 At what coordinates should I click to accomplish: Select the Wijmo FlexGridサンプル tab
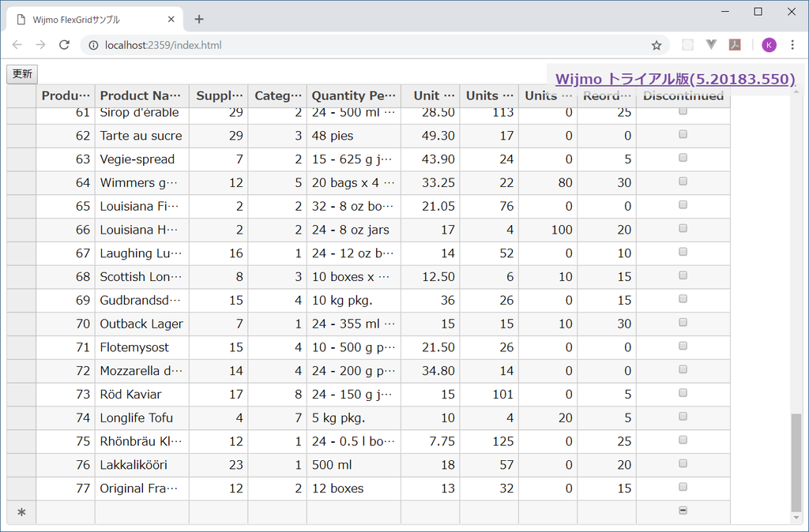[96, 20]
